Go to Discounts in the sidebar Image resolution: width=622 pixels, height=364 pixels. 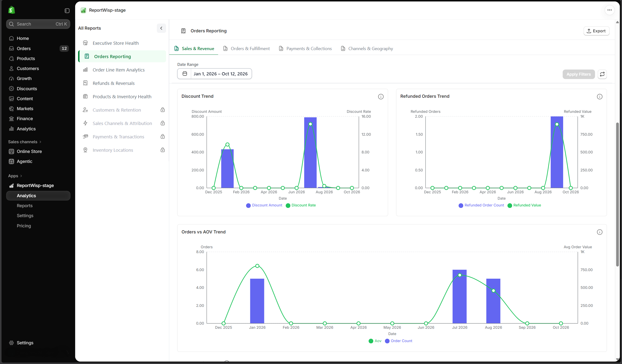pos(38,89)
